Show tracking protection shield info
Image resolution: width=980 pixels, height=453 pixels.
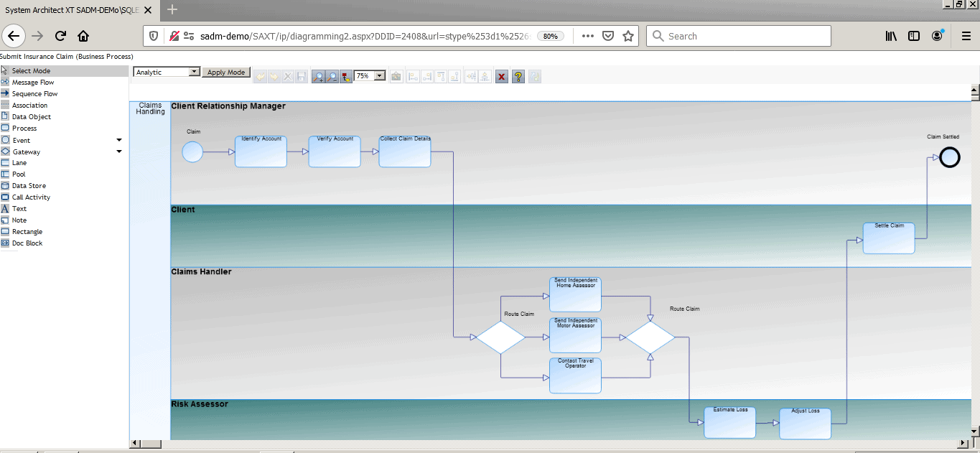[154, 36]
